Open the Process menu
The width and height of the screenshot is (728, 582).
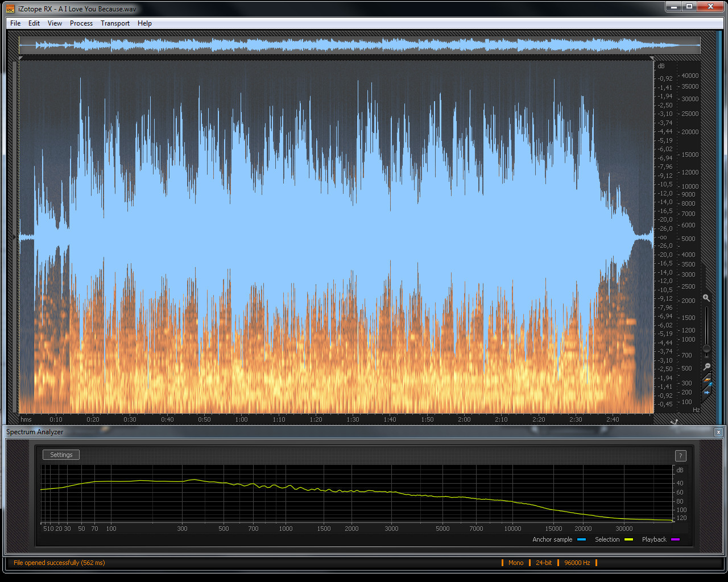pos(81,23)
